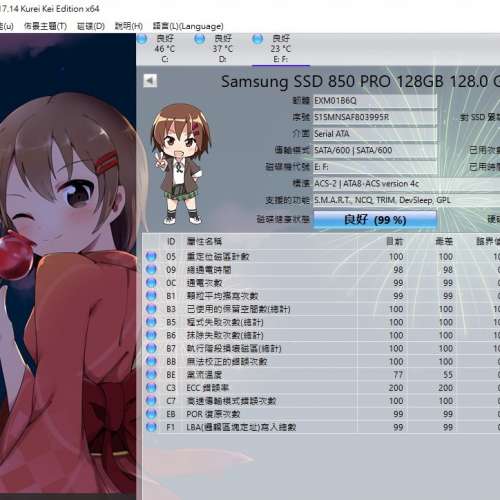
Task: Click the 目前 current value column header
Action: [x=395, y=241]
